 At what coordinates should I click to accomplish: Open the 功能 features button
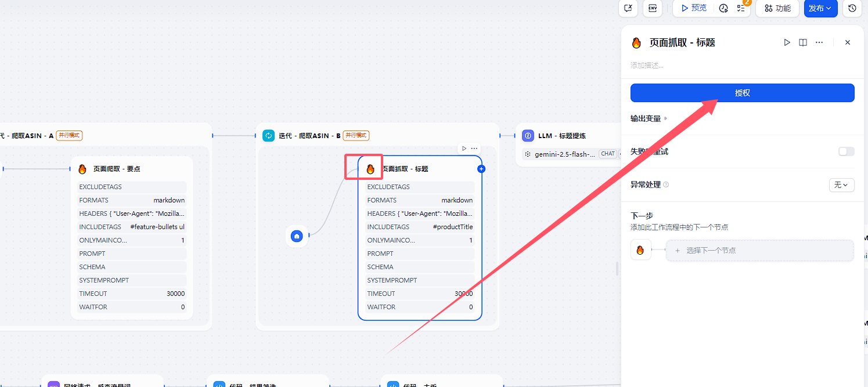pos(777,8)
